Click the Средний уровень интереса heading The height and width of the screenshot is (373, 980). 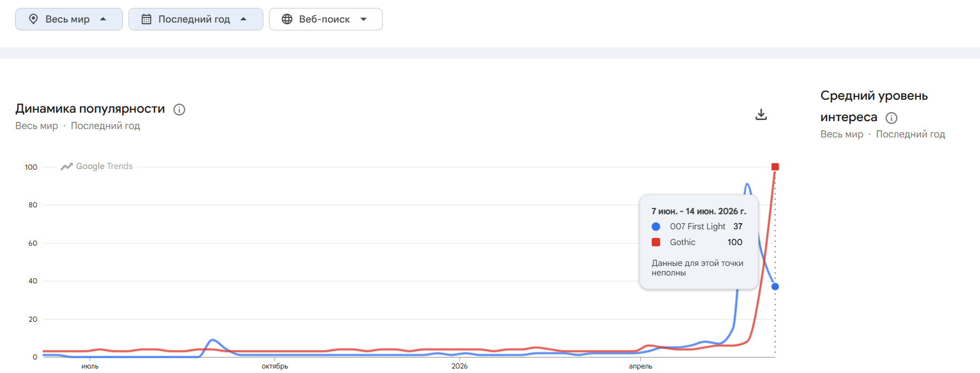(874, 106)
